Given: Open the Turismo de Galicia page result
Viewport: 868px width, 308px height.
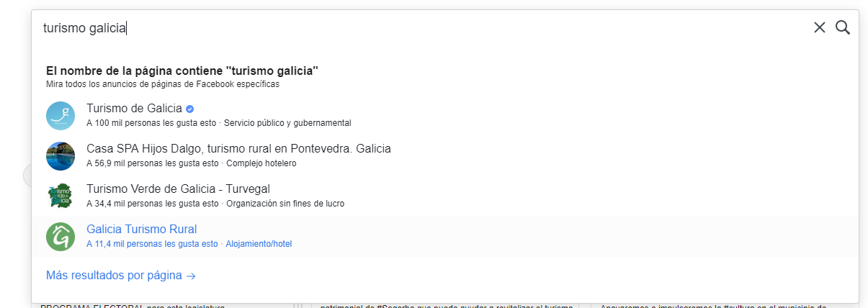Looking at the screenshot, I should (445, 116).
